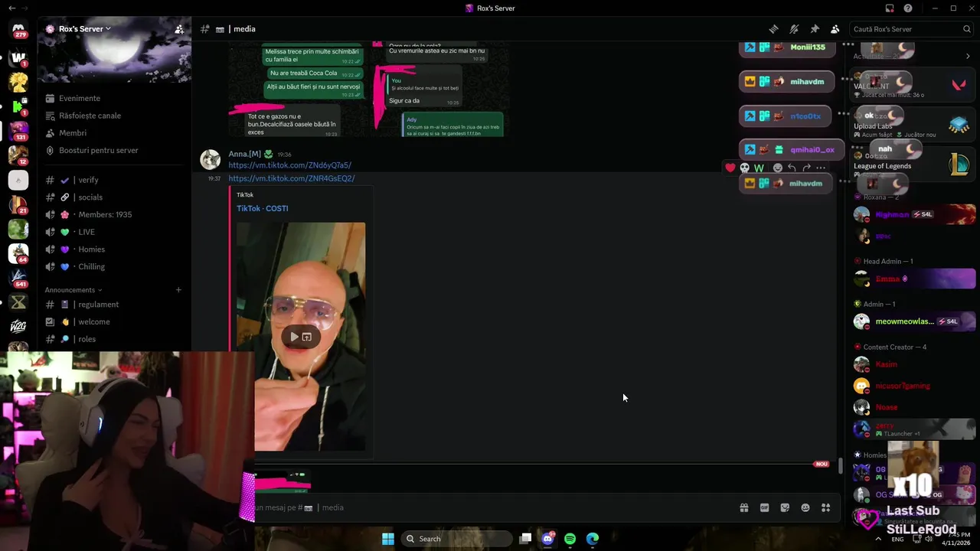Select the welcome channel
Image resolution: width=980 pixels, height=551 pixels.
tap(115, 322)
